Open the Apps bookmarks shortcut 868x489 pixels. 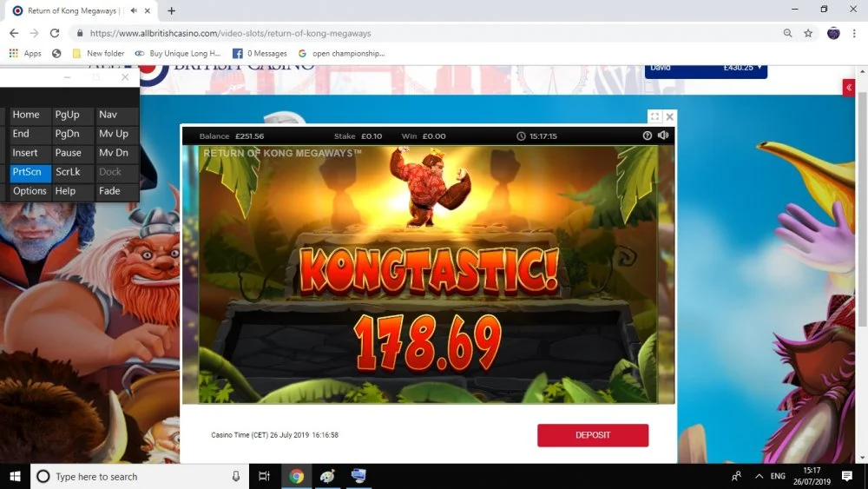pyautogui.click(x=25, y=53)
